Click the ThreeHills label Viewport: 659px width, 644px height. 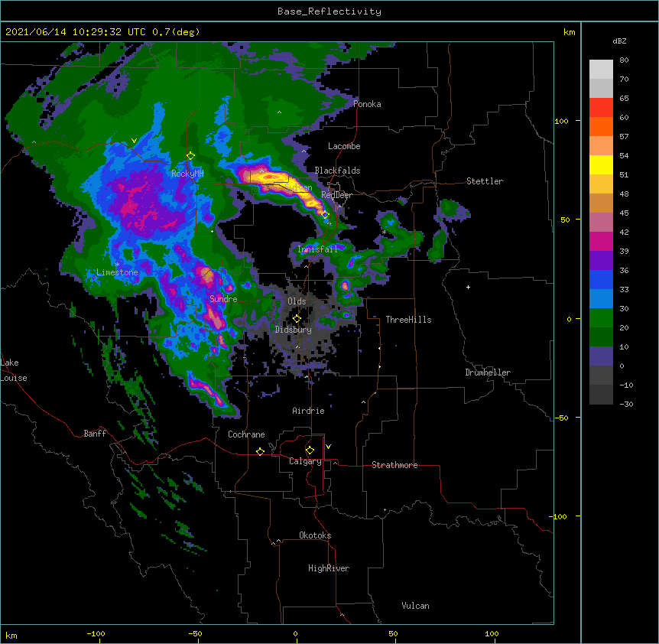click(408, 320)
